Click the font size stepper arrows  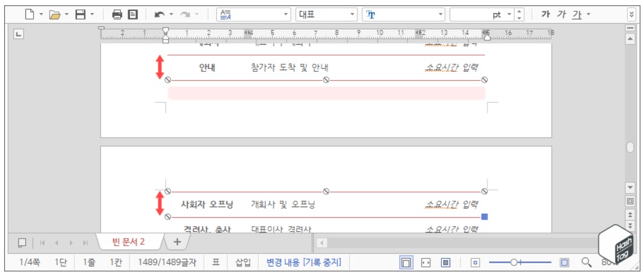(519, 15)
